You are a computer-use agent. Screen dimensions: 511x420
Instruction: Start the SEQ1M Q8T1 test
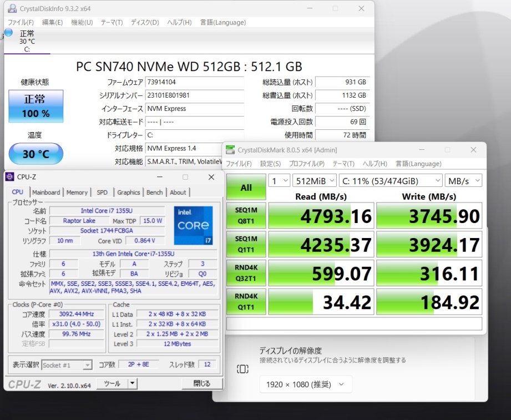[246, 215]
